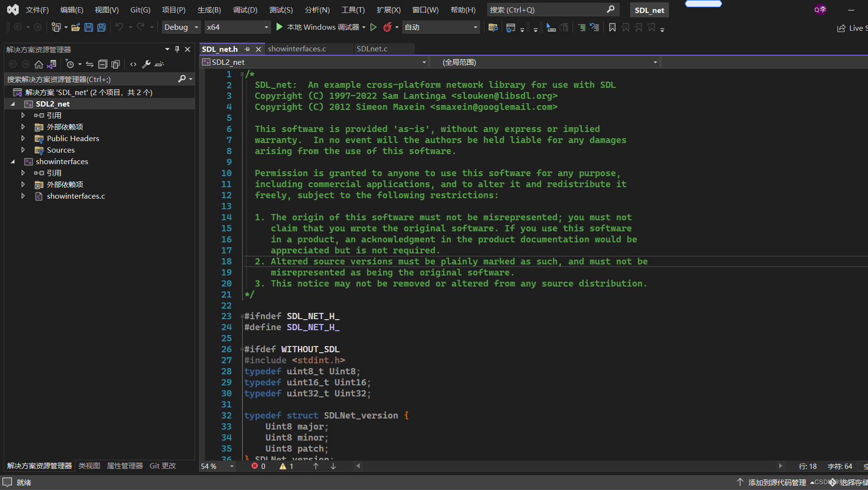This screenshot has height=490, width=868.
Task: Toggle Live Share session
Action: 851,27
